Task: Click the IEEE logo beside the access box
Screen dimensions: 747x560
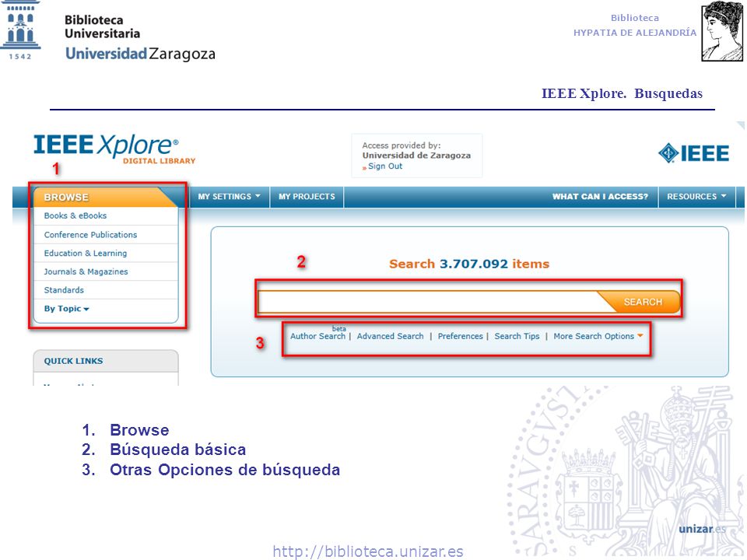Action: tap(693, 153)
